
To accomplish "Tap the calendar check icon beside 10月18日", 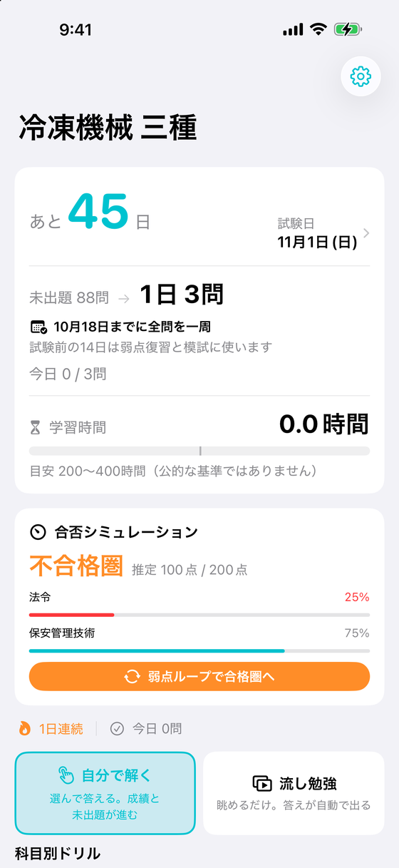I will point(38,327).
